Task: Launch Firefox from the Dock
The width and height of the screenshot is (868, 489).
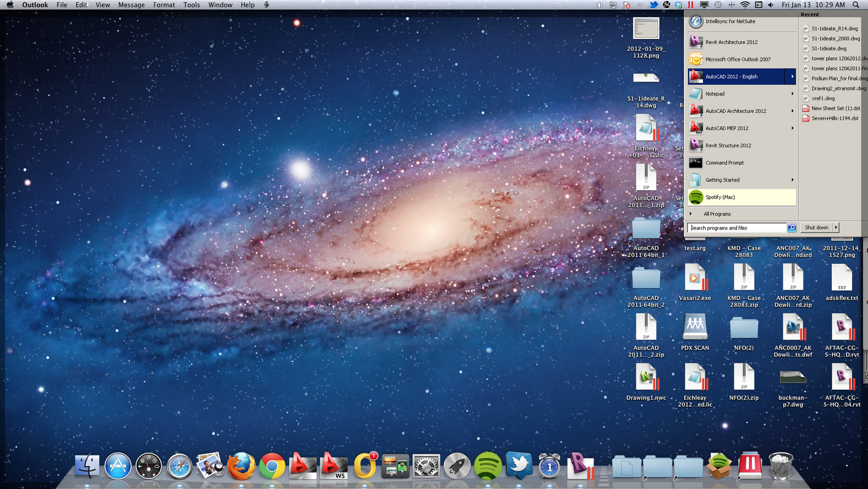Action: tap(241, 466)
